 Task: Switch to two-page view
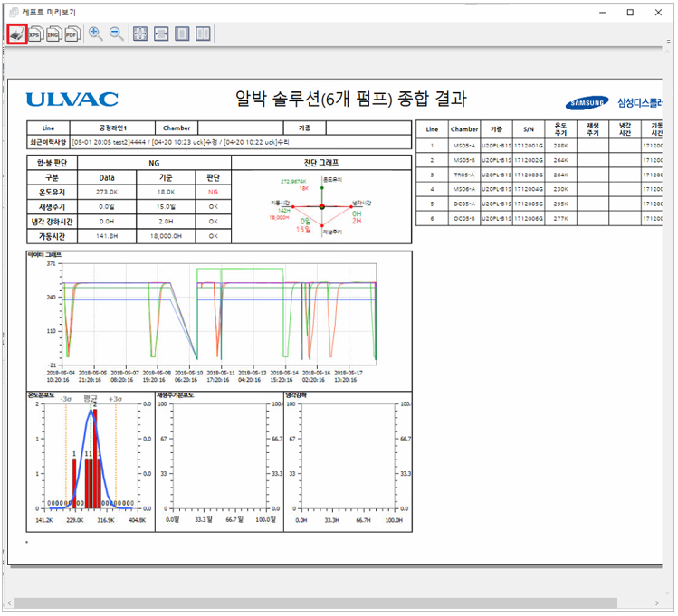coord(204,33)
